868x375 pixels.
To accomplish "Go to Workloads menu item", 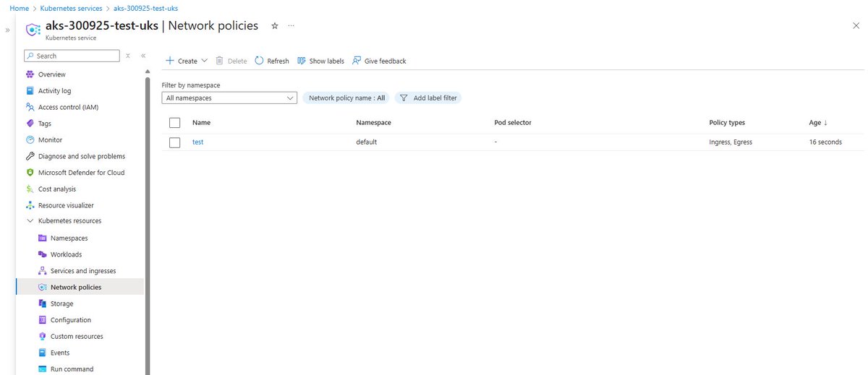I will [66, 254].
